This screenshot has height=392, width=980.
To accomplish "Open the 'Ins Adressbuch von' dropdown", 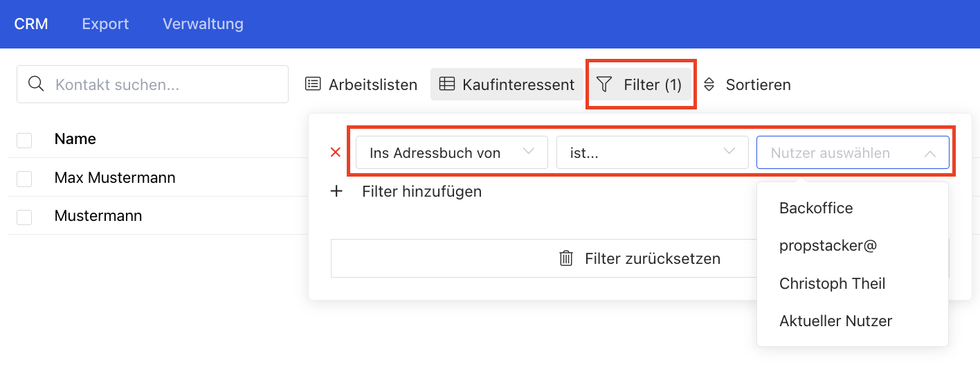I will [451, 152].
